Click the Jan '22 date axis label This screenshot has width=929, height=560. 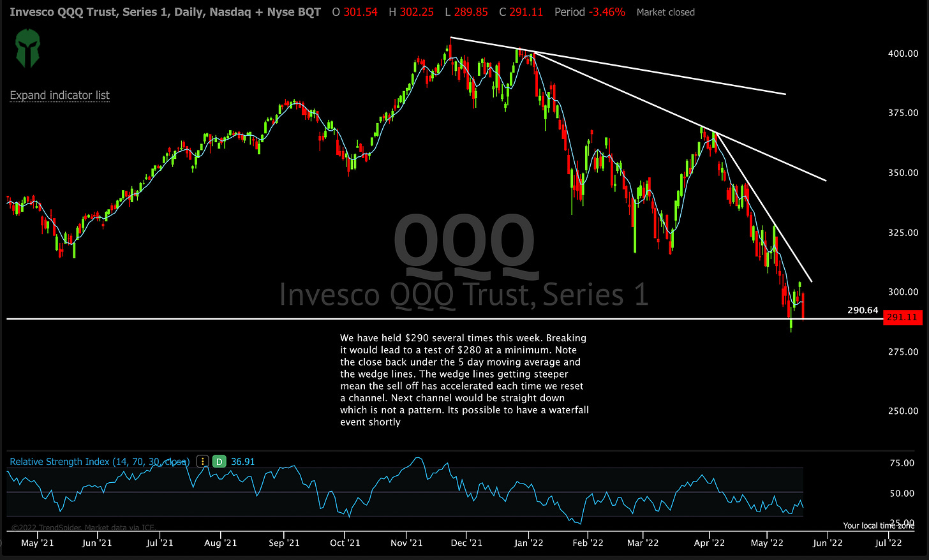528,543
